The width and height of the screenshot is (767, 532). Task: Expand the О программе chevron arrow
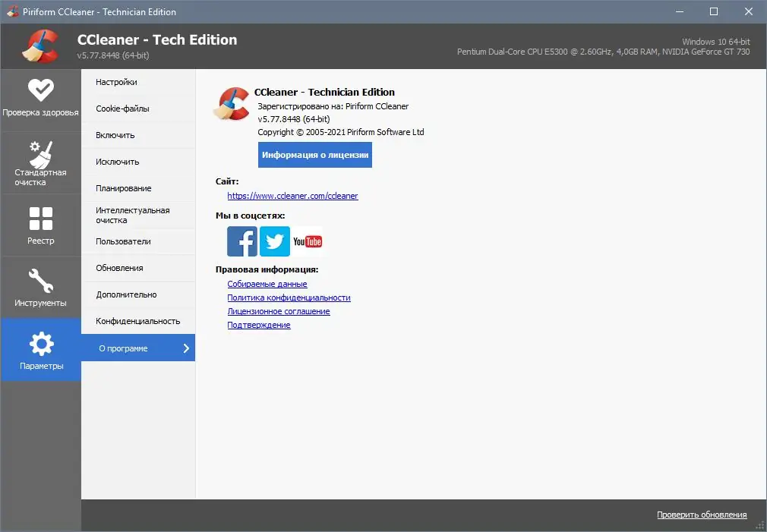(x=186, y=348)
